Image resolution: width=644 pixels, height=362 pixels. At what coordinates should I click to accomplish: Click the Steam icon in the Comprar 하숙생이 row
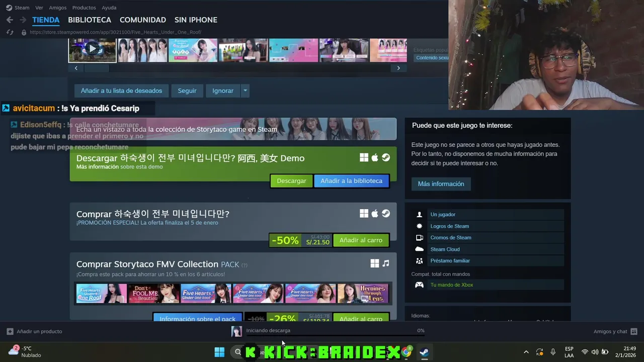[385, 214]
